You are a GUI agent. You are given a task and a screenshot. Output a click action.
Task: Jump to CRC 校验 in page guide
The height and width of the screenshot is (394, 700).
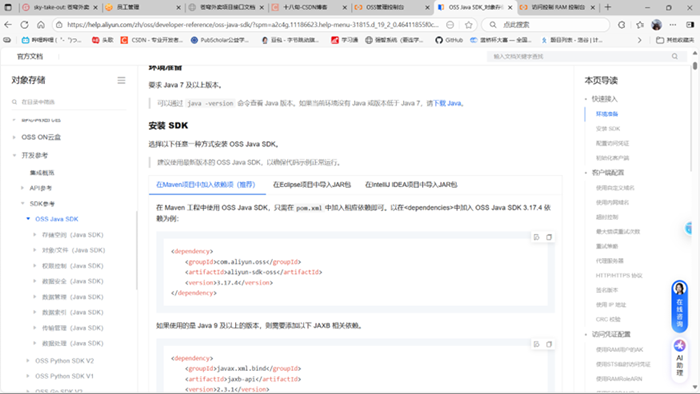point(608,319)
